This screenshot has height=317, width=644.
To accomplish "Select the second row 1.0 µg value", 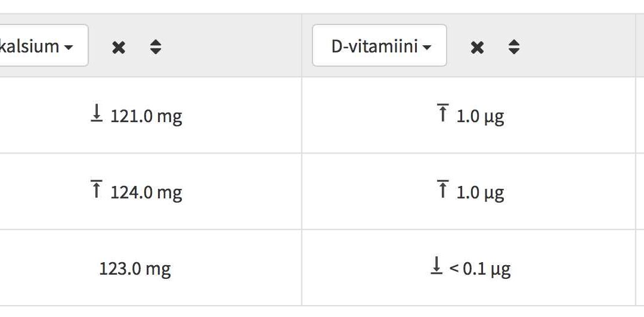I will click(x=480, y=193).
